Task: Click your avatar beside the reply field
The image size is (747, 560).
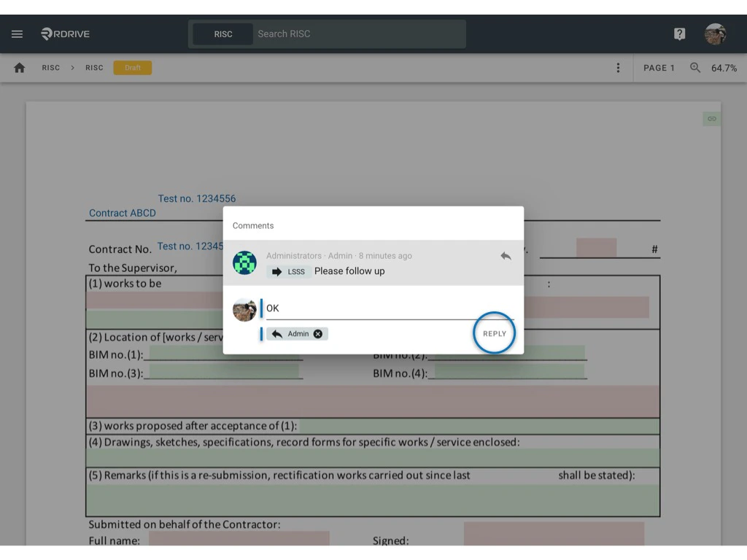Action: point(244,310)
